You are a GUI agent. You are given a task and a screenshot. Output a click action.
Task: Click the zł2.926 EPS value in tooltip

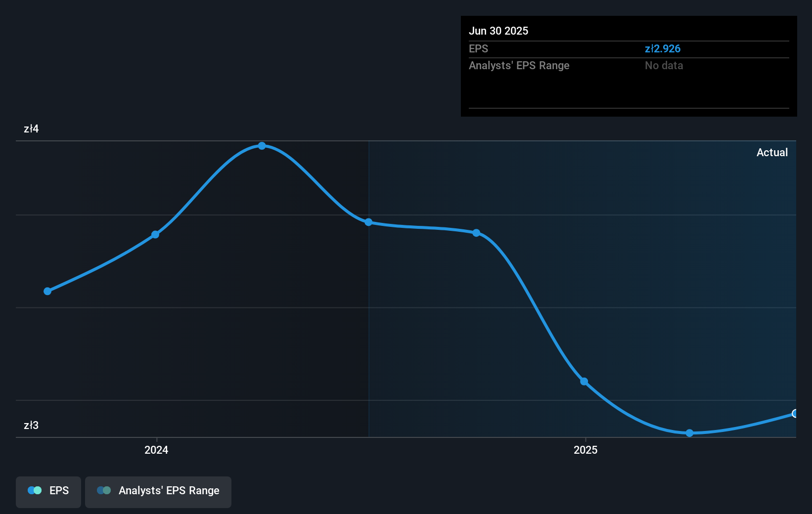(663, 49)
